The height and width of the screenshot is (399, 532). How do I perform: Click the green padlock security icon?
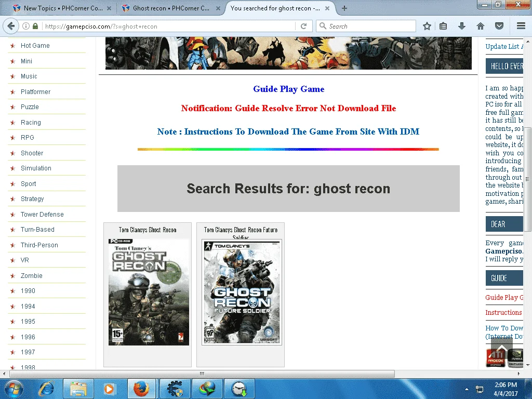[x=35, y=26]
